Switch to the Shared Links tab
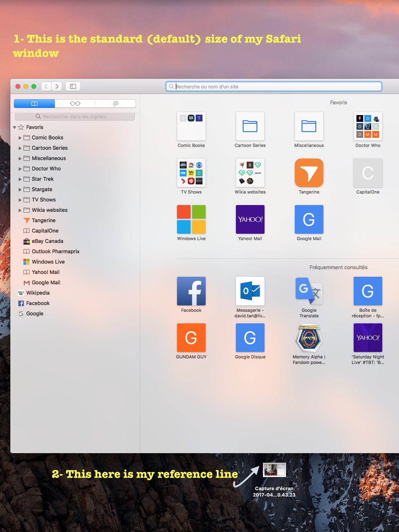This screenshot has height=532, width=399. click(116, 104)
